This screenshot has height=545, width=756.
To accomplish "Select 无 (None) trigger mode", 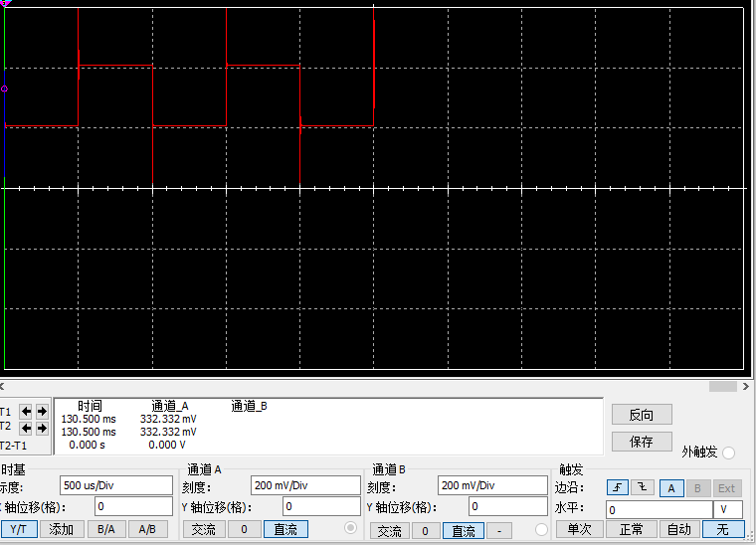I will (723, 529).
